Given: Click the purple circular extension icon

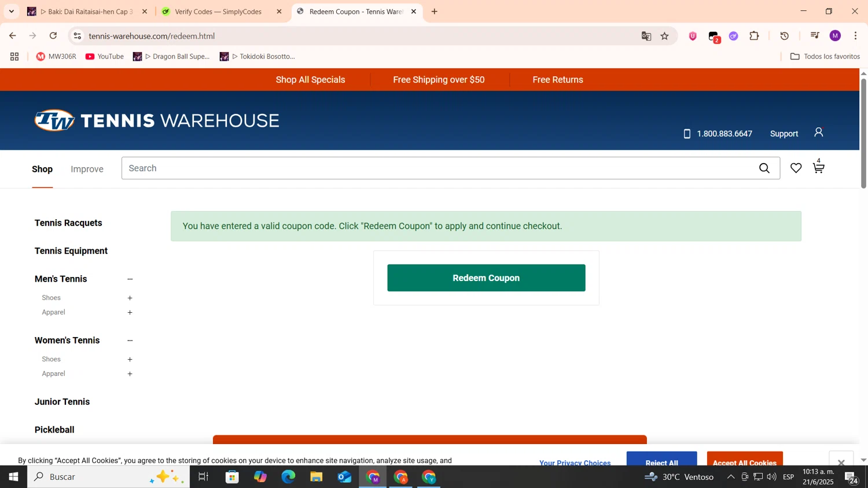Looking at the screenshot, I should coord(734,36).
